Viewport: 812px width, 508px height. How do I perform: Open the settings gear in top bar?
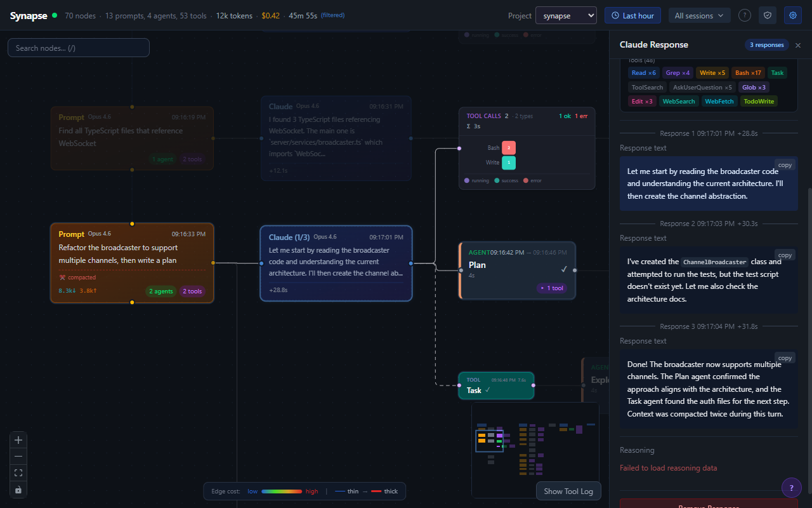click(792, 15)
